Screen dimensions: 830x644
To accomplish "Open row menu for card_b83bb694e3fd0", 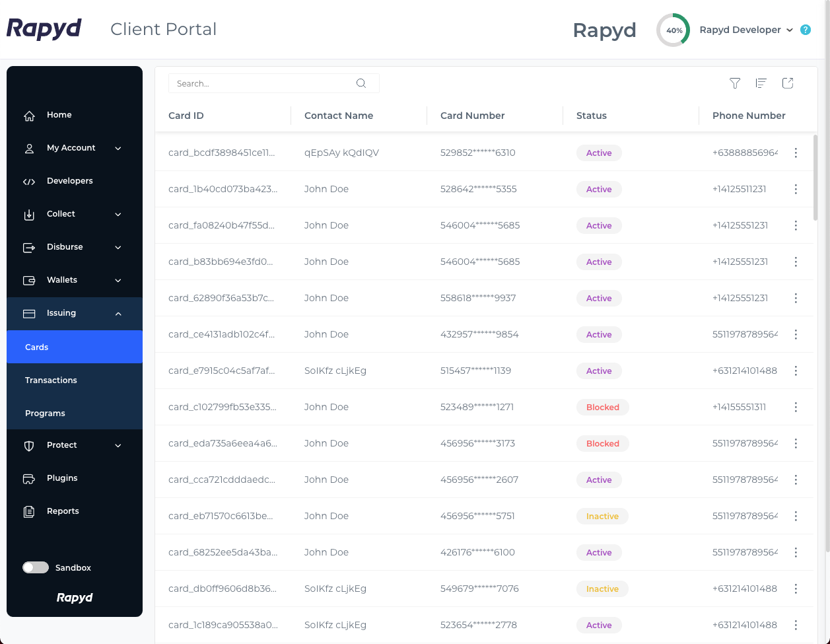I will [796, 262].
